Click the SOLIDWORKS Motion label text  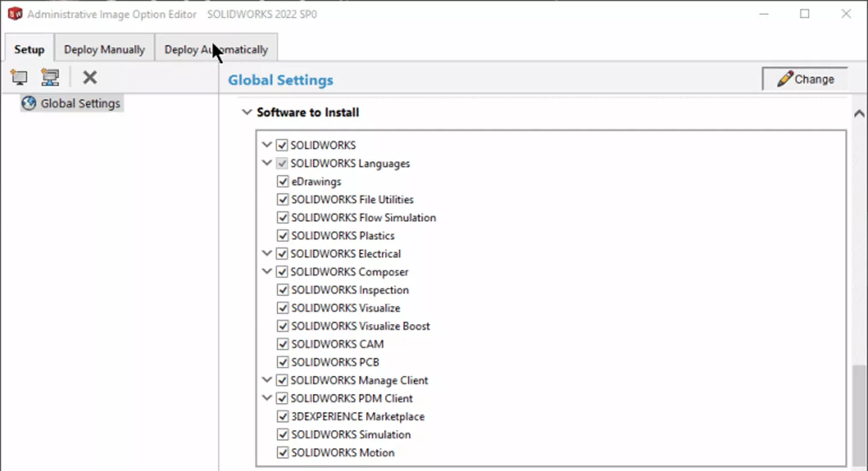click(x=343, y=453)
